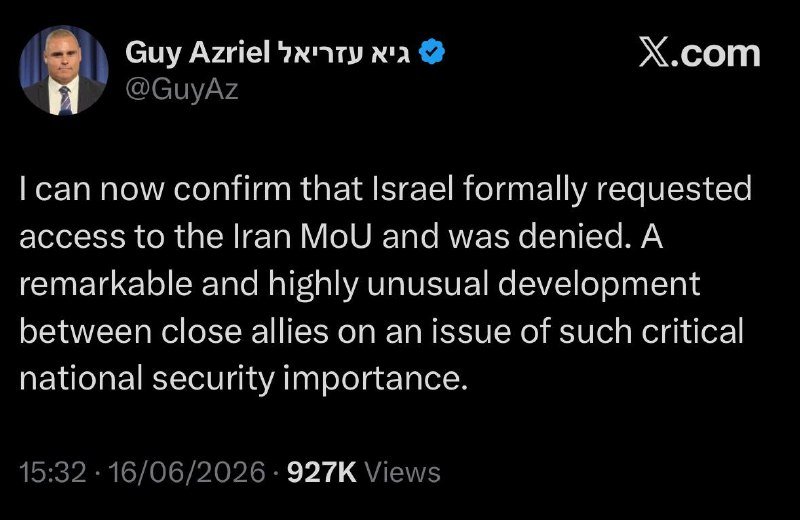This screenshot has width=800, height=520.
Task: Click the word "Israel" in the tweet
Action: [x=413, y=189]
